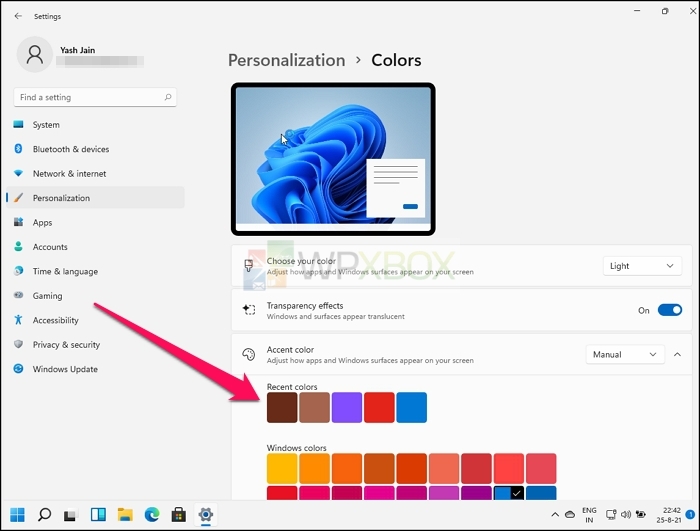Open the Windows Start menu
This screenshot has height=531, width=700.
click(x=17, y=514)
